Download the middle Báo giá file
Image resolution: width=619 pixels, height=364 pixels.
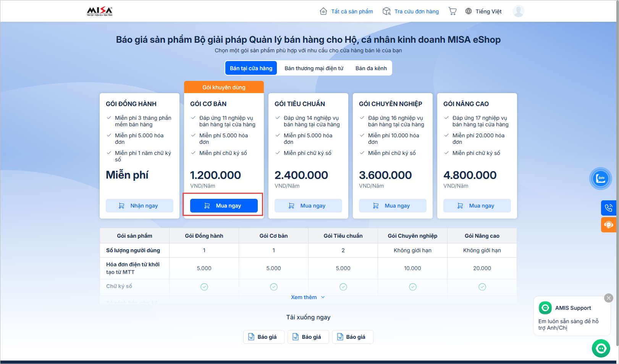pyautogui.click(x=308, y=337)
